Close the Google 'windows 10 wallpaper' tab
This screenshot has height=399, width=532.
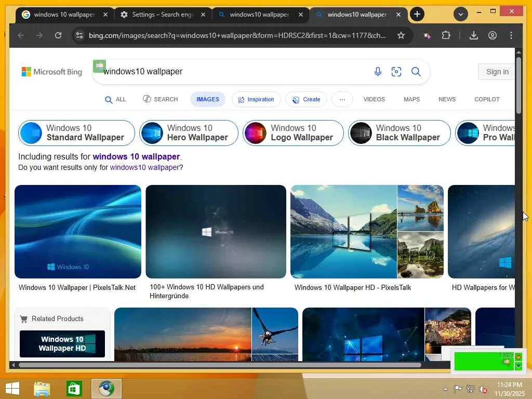105,15
